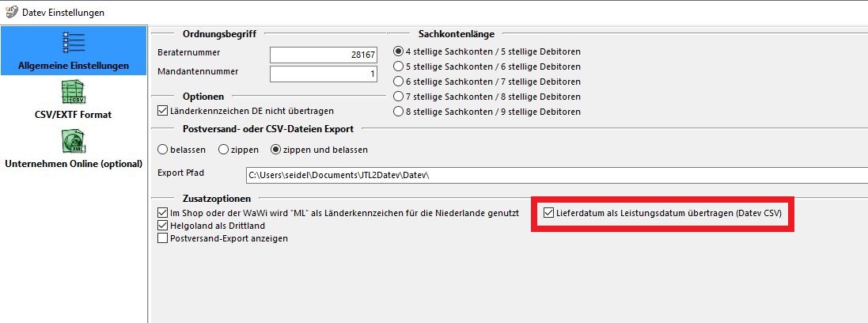Click the Datev Einstellungen title bar icon
This screenshot has width=868, height=323.
tap(11, 12)
